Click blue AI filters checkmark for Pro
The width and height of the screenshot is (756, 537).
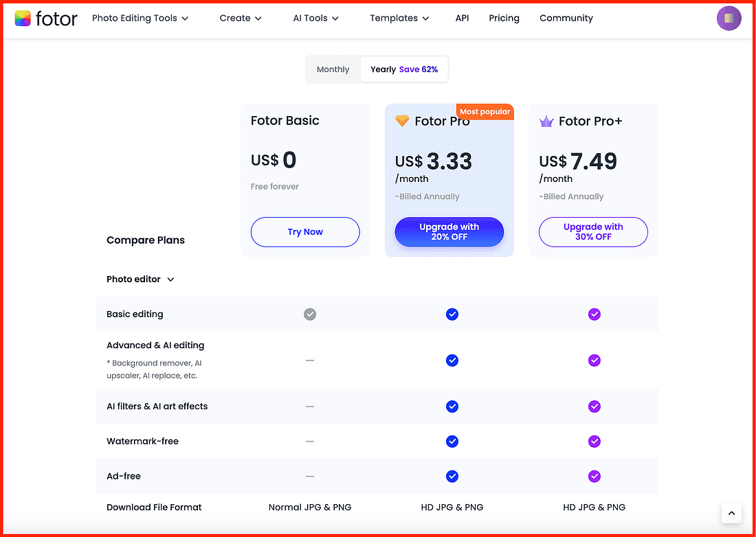click(452, 407)
